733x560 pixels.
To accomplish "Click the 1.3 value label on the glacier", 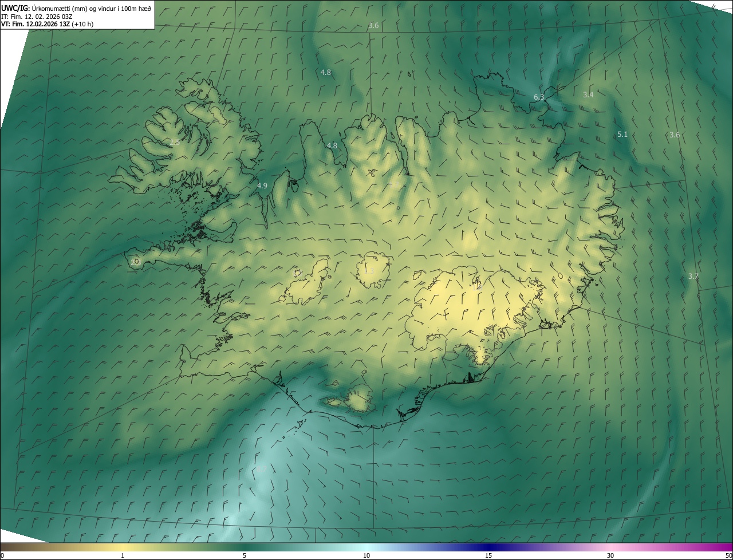I will pos(369,271).
